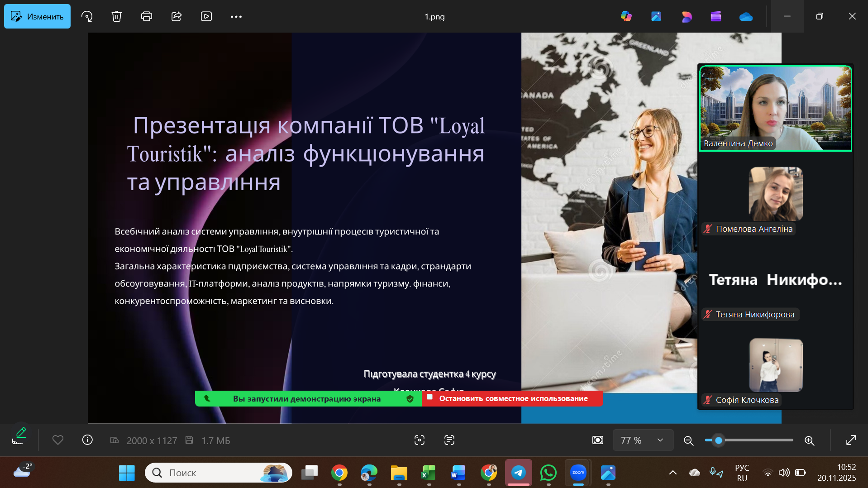Delete the image with the trash icon
The width and height of the screenshot is (868, 488).
(x=117, y=17)
